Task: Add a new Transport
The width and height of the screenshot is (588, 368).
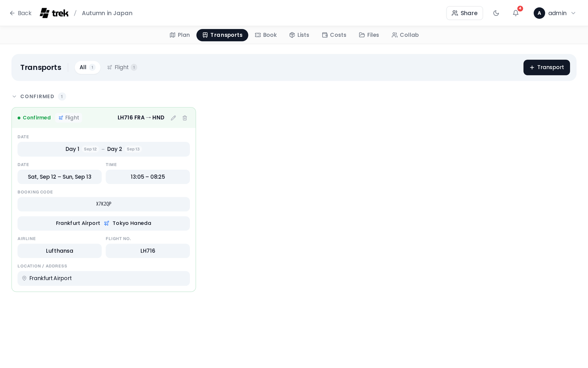Action: (546, 67)
